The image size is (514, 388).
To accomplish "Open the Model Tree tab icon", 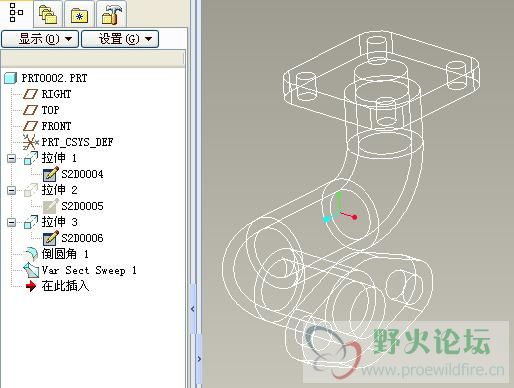I will [x=16, y=13].
